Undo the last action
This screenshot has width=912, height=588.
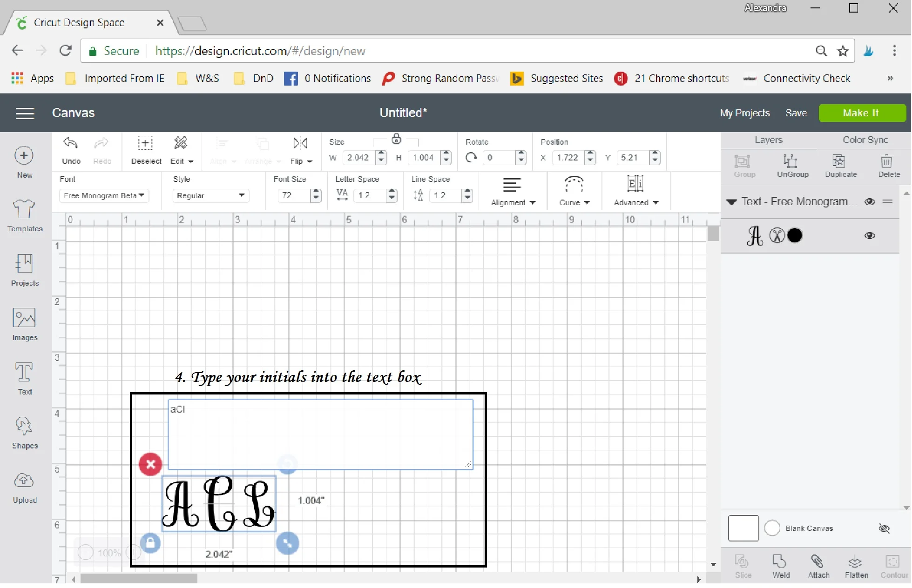tap(71, 150)
